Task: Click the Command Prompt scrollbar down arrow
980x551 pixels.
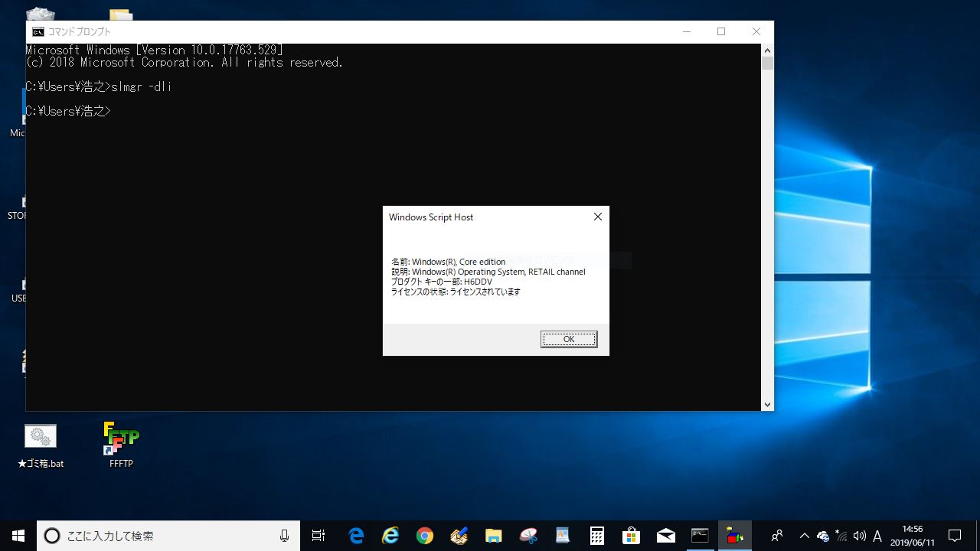Action: pos(767,404)
